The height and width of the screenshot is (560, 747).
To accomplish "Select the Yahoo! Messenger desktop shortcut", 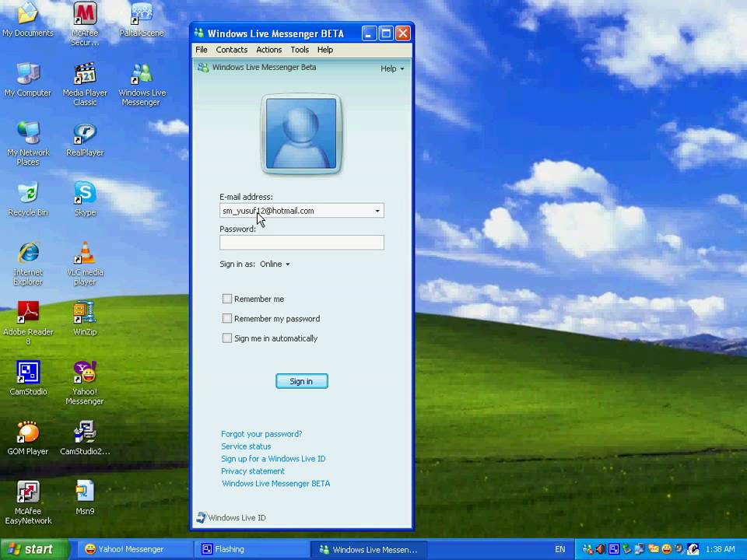I will (85, 383).
